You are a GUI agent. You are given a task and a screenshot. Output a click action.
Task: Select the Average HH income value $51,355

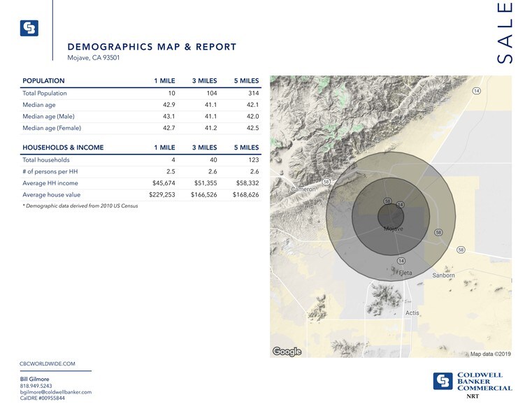pyautogui.click(x=206, y=183)
